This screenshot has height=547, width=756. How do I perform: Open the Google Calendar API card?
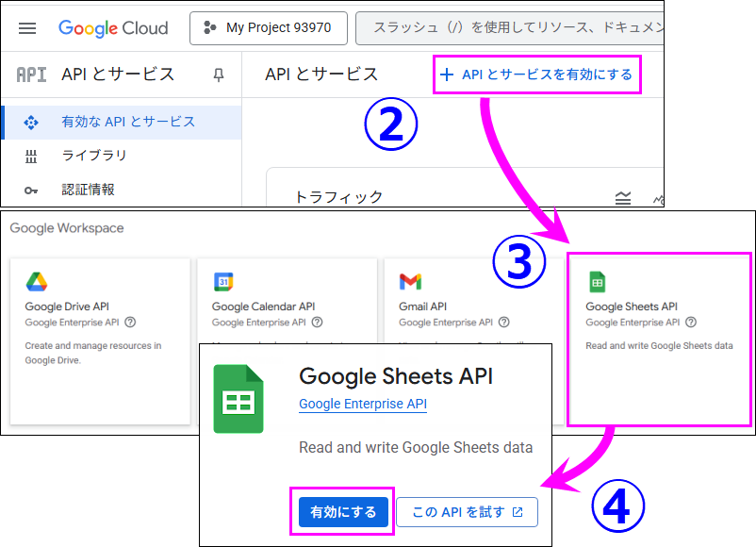click(x=287, y=301)
